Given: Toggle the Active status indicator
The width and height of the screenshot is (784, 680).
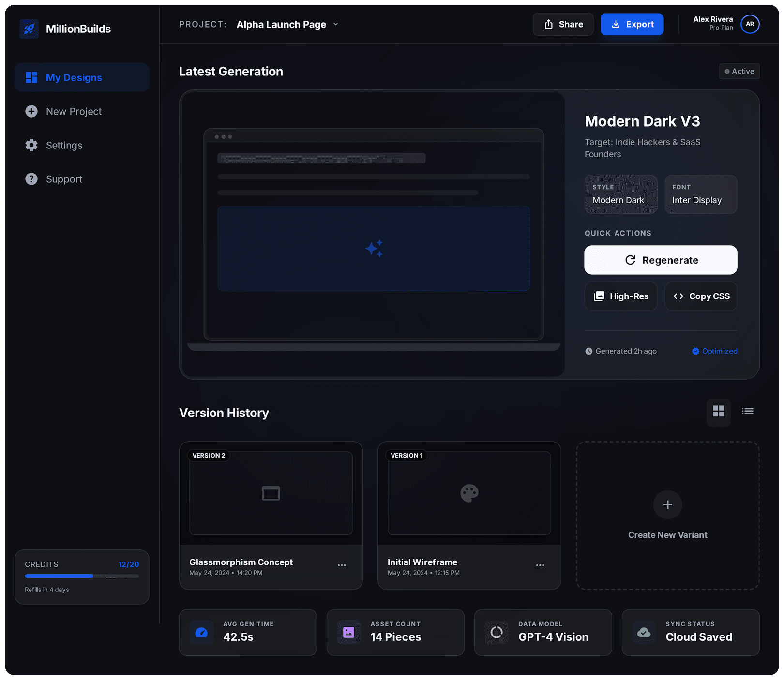Looking at the screenshot, I should tap(739, 71).
